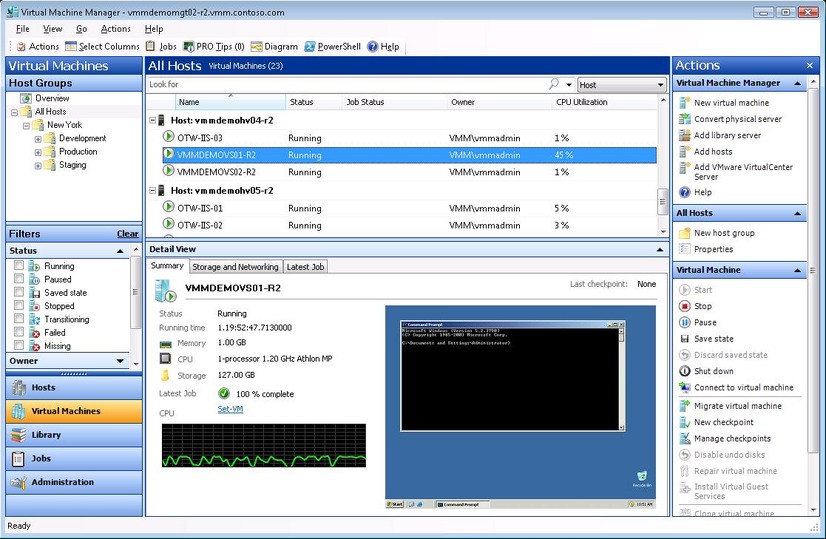This screenshot has height=539, width=826.
Task: Go to the Administration view
Action: point(74,482)
